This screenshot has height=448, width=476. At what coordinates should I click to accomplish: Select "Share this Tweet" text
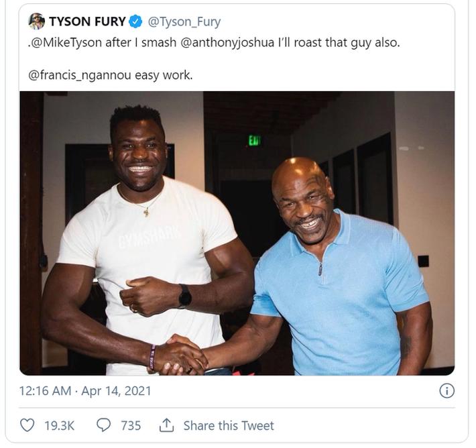[229, 425]
